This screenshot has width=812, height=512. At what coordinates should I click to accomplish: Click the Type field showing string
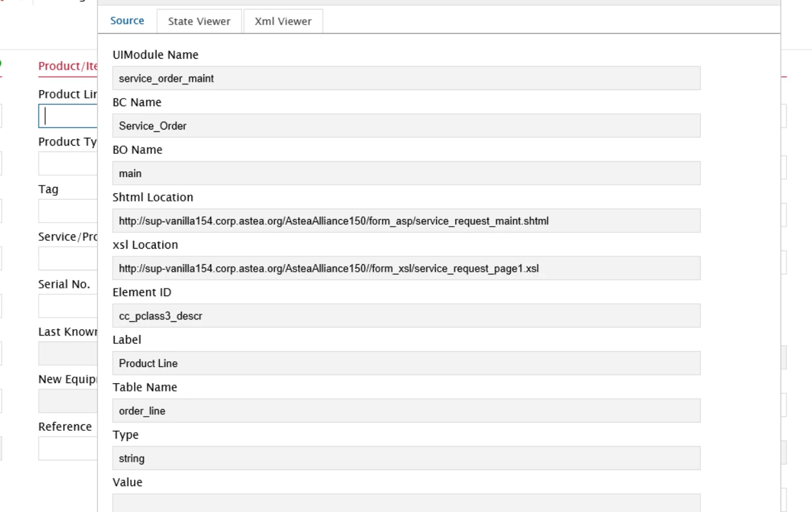pos(406,459)
